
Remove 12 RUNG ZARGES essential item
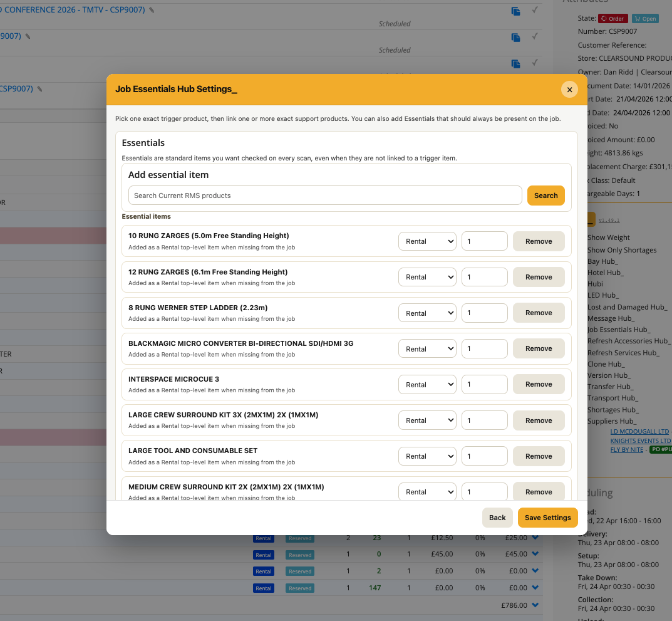(539, 277)
